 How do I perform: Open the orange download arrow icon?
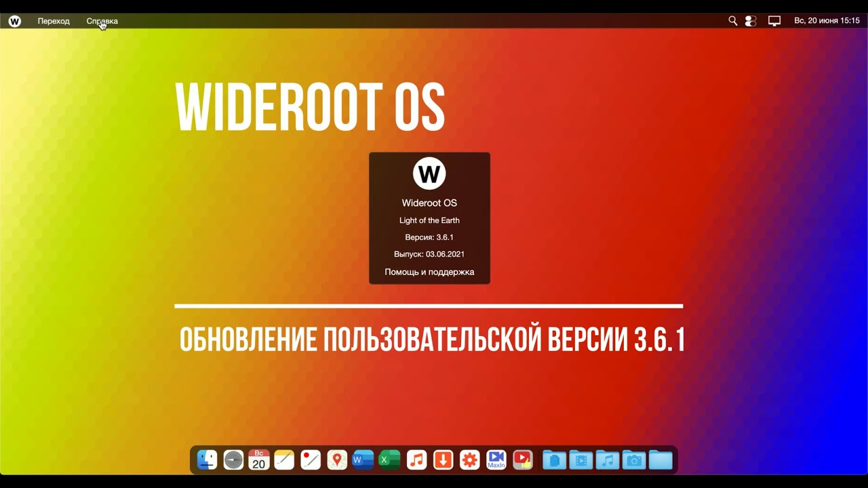443,460
